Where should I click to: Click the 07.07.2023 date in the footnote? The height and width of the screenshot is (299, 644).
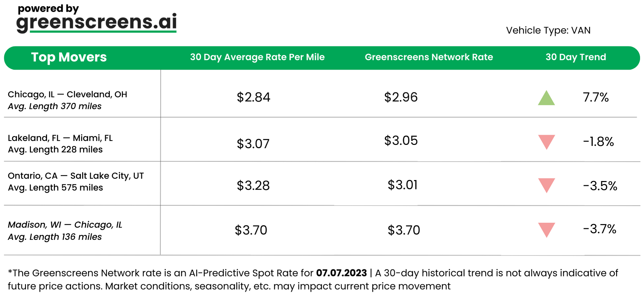(341, 273)
